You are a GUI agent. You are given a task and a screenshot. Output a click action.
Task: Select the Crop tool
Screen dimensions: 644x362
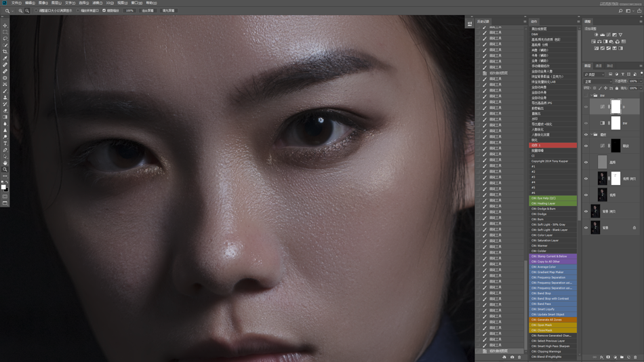(5, 52)
